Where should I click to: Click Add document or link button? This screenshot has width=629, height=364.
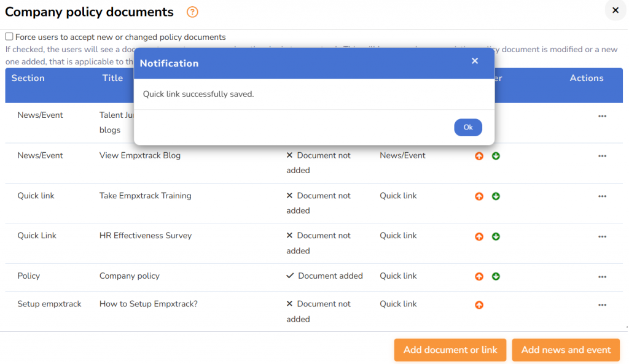pyautogui.click(x=450, y=350)
